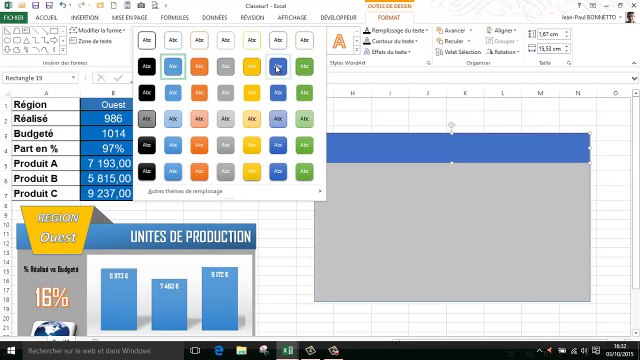This screenshot has height=360, width=640.
Task: Apply the light gray-black Abc shape style
Action: click(x=147, y=119)
